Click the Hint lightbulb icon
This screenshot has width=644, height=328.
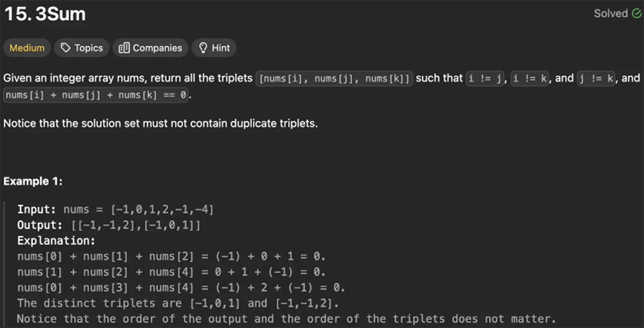203,48
